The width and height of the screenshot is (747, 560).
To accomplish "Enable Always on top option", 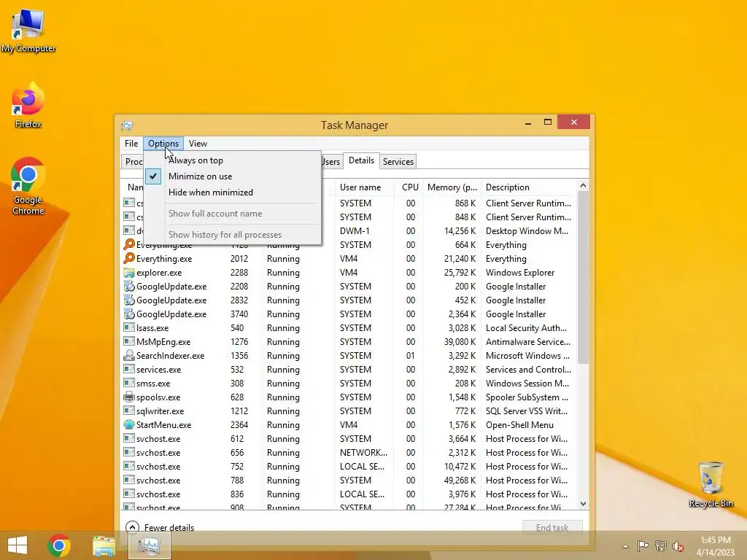I will [233, 160].
